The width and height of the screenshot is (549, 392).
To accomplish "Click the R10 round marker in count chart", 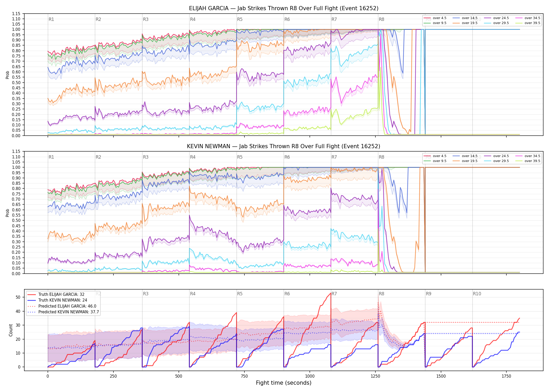I will tap(477, 294).
